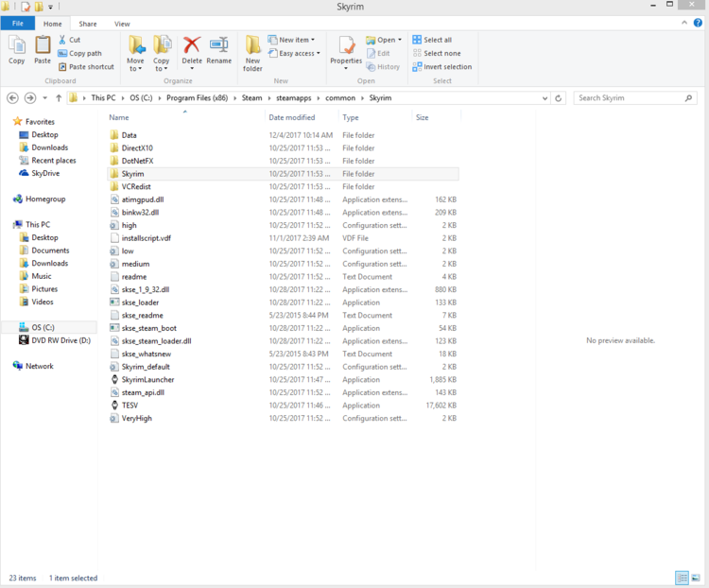Select the skse_steam_boot application
The image size is (709, 588).
pyautogui.click(x=283, y=328)
